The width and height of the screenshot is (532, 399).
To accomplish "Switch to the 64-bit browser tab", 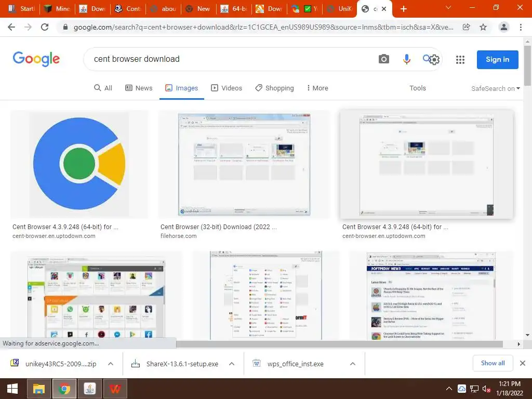I will [234, 9].
